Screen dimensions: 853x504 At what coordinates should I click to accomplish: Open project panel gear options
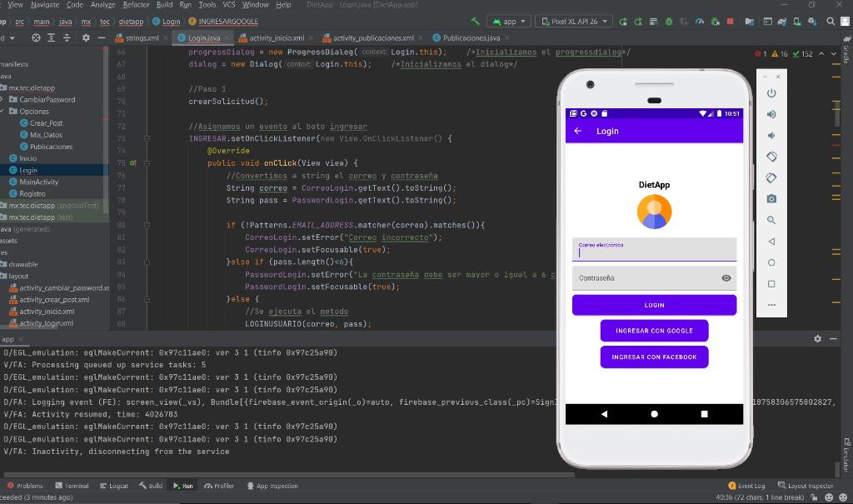click(x=86, y=38)
